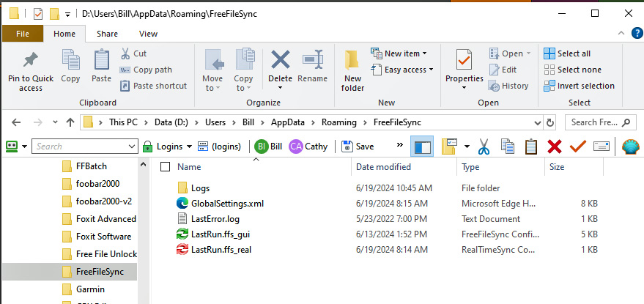644x304 pixels.
Task: Switch to the Home ribbon tab
Action: point(64,34)
